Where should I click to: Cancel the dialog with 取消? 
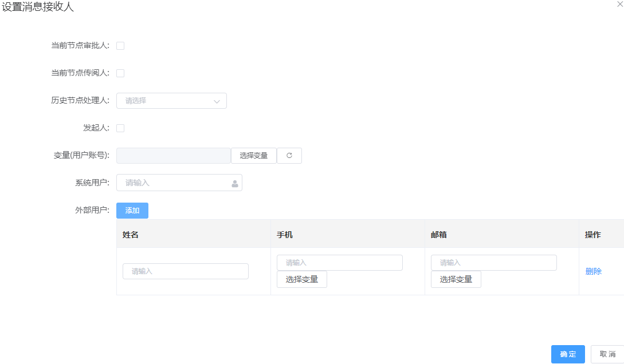click(x=607, y=354)
